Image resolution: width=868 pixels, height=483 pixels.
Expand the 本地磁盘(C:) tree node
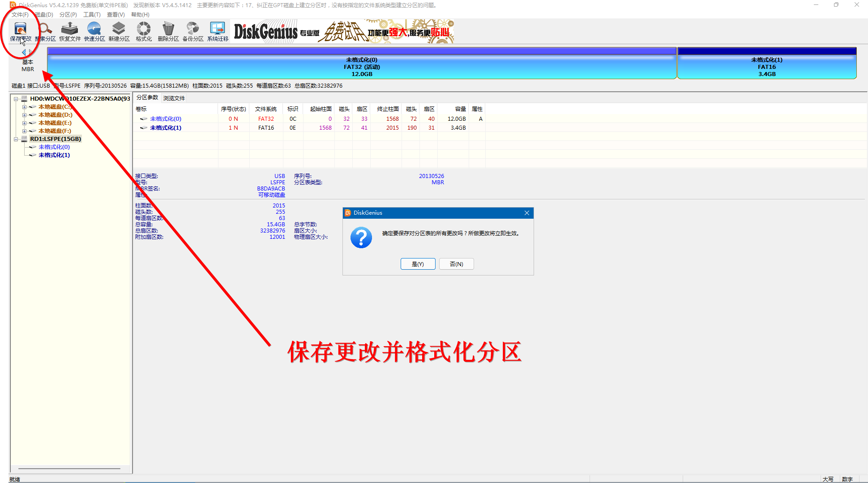pos(25,107)
